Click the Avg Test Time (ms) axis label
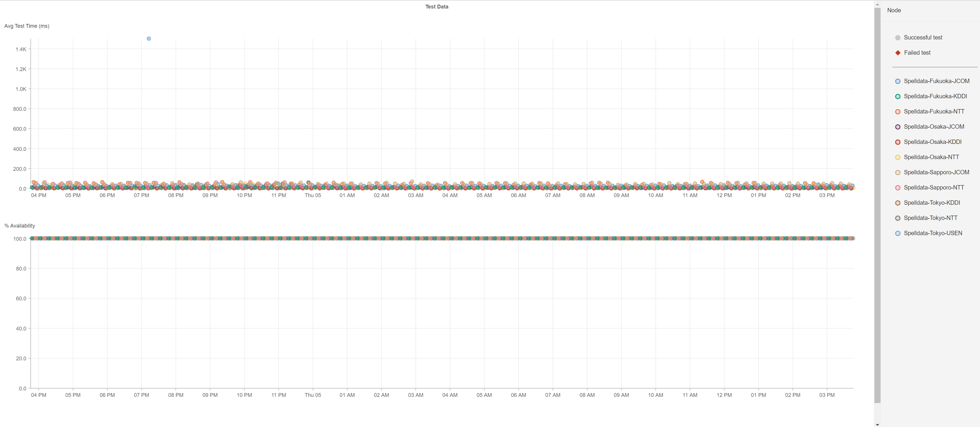The width and height of the screenshot is (980, 427). (27, 26)
